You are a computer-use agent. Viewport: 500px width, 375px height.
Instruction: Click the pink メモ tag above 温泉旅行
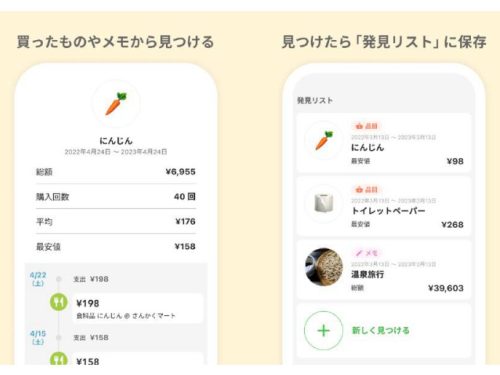click(x=366, y=253)
